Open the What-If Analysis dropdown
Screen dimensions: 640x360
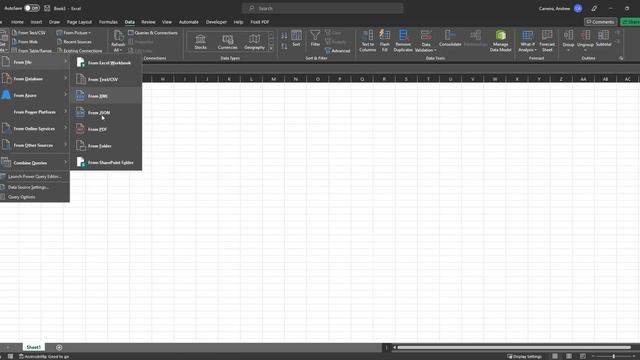527,47
